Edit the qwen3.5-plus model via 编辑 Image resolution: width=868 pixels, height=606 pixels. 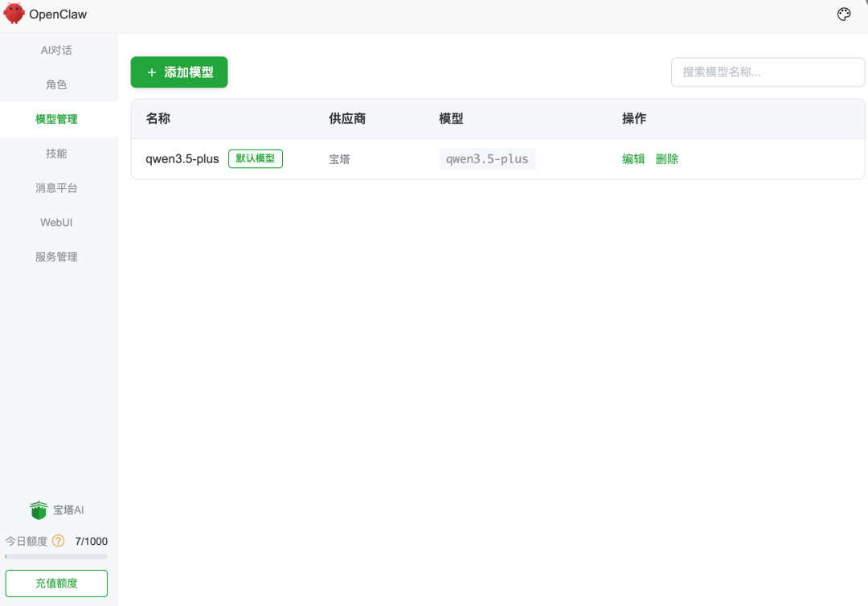coord(633,158)
